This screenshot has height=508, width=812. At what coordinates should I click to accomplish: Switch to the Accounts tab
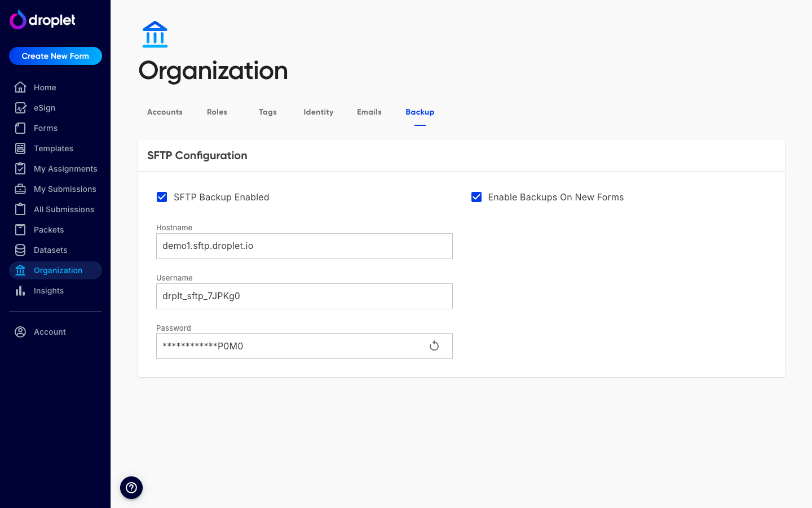165,112
